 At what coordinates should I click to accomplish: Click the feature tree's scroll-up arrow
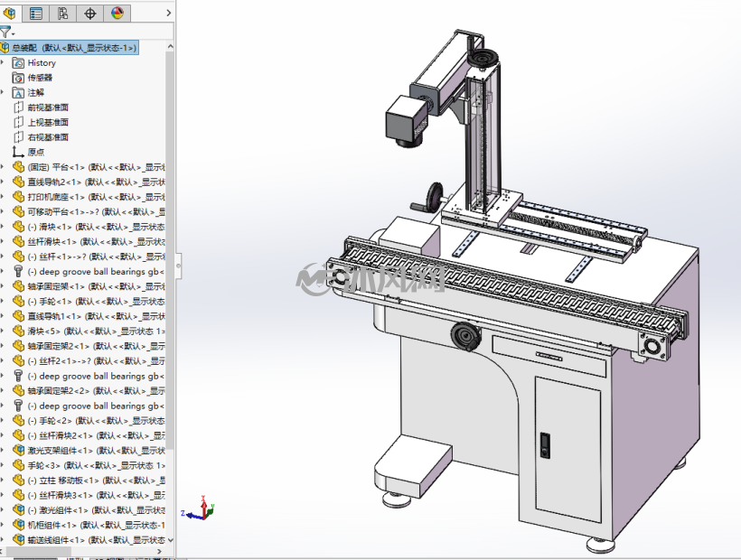pyautogui.click(x=170, y=46)
